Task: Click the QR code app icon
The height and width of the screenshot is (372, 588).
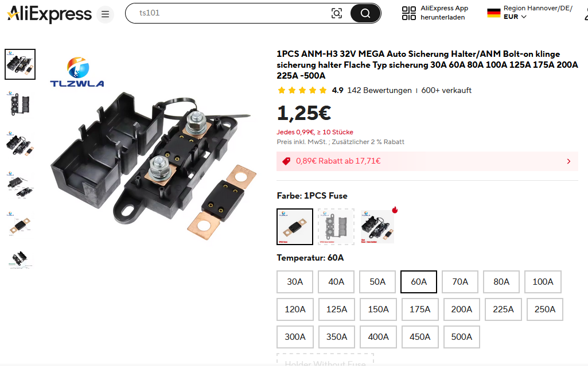Action: tap(409, 13)
